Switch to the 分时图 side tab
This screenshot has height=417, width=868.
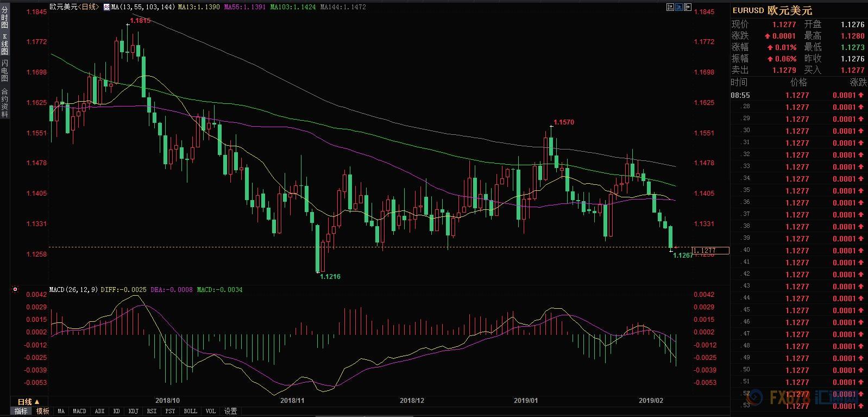(4, 17)
